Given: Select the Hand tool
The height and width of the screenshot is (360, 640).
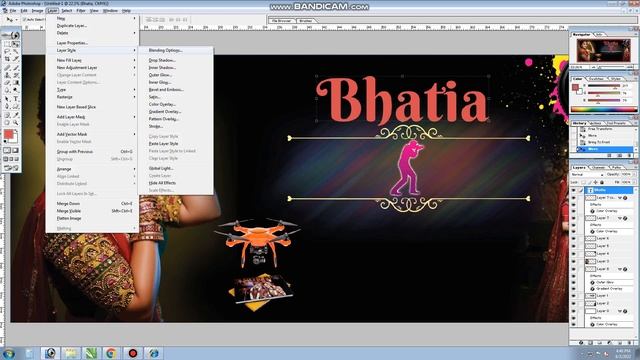Looking at the screenshot, I should pyautogui.click(x=7, y=122).
